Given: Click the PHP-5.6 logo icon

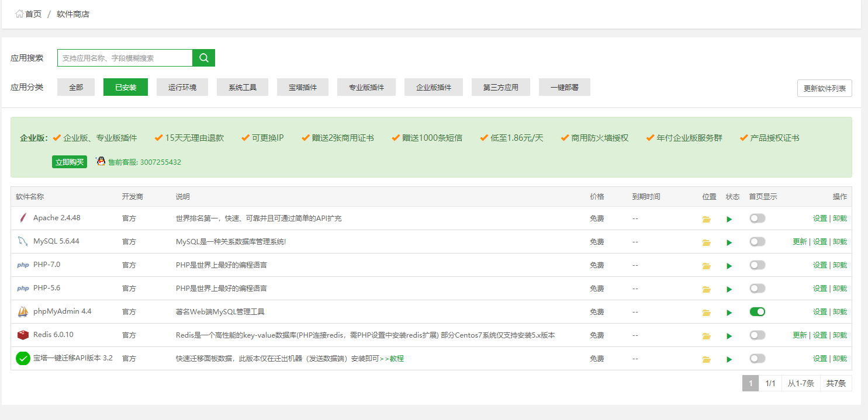Looking at the screenshot, I should tap(23, 289).
